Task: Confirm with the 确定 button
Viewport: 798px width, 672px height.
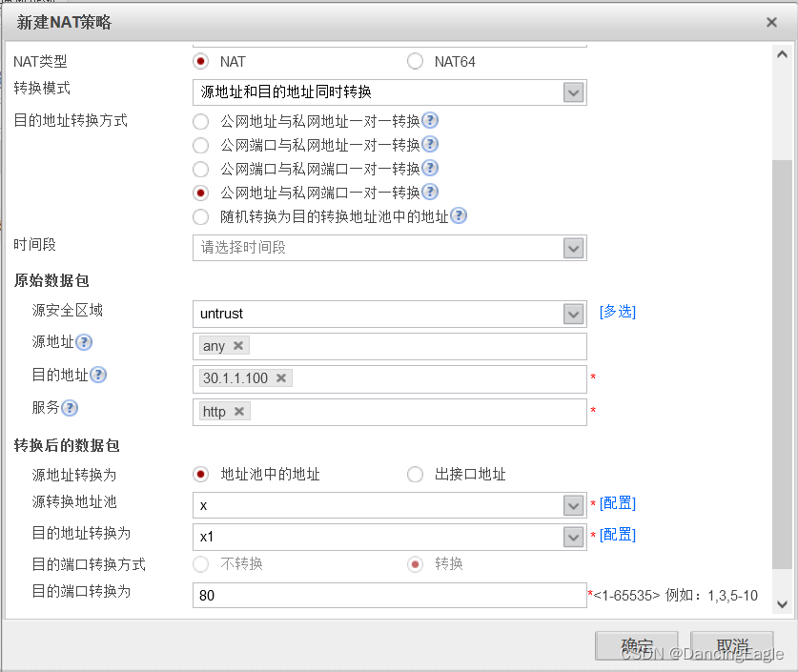Action: [637, 646]
